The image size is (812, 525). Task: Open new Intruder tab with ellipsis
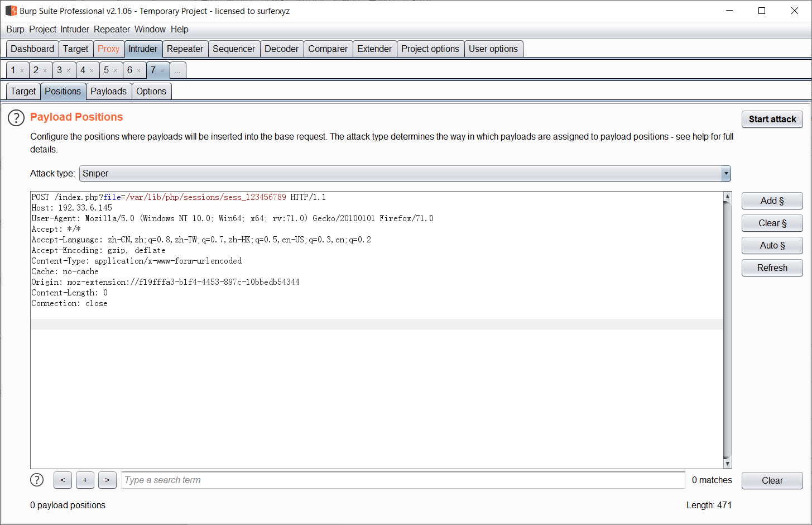point(177,70)
